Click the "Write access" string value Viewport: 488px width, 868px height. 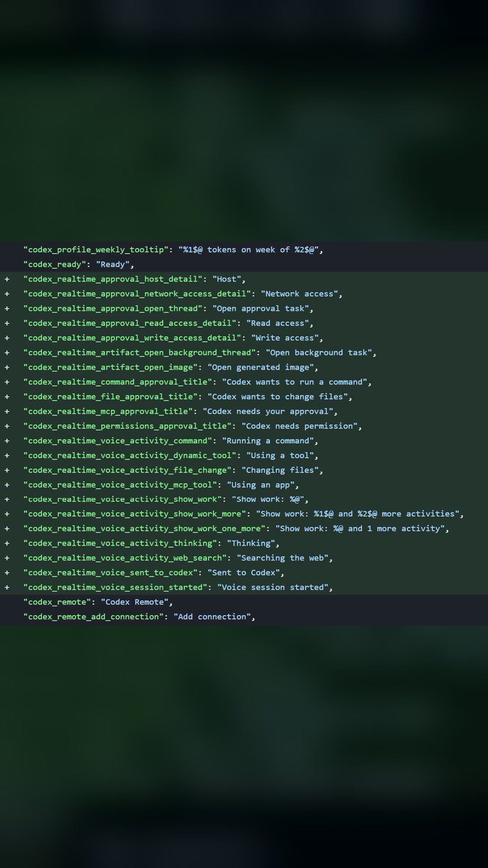click(x=285, y=338)
